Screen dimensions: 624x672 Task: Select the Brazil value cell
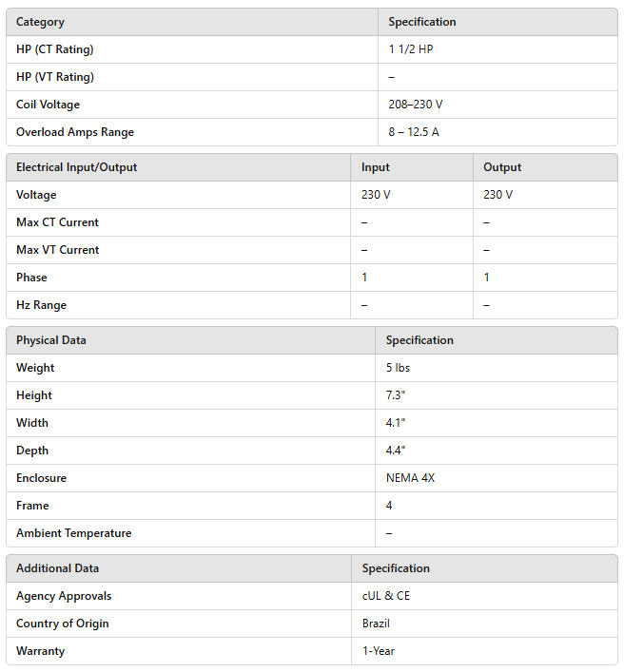tap(376, 624)
